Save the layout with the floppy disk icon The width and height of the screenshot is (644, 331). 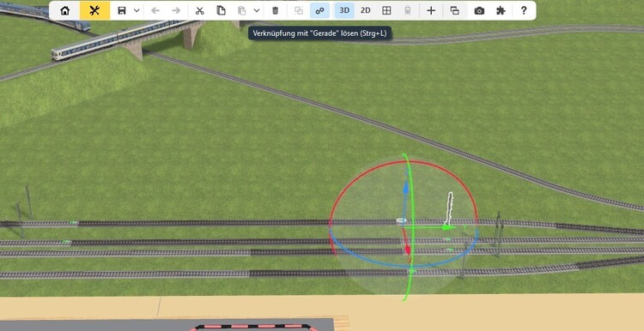pyautogui.click(x=122, y=10)
